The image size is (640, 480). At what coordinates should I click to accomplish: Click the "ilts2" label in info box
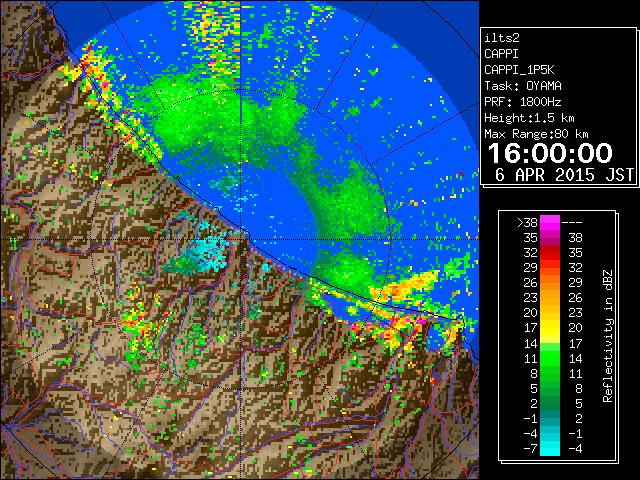click(x=502, y=38)
